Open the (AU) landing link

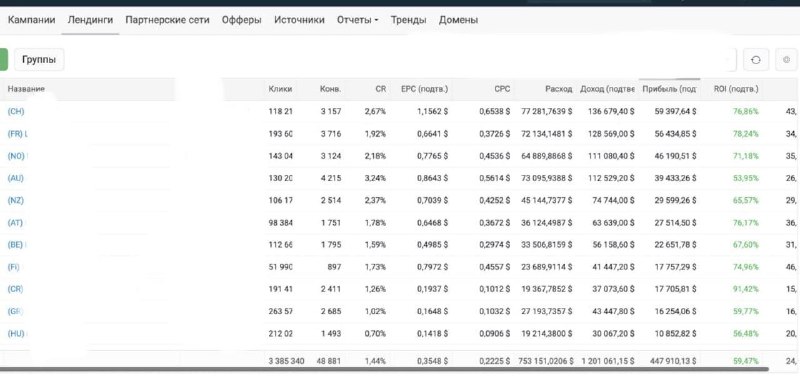click(x=15, y=178)
